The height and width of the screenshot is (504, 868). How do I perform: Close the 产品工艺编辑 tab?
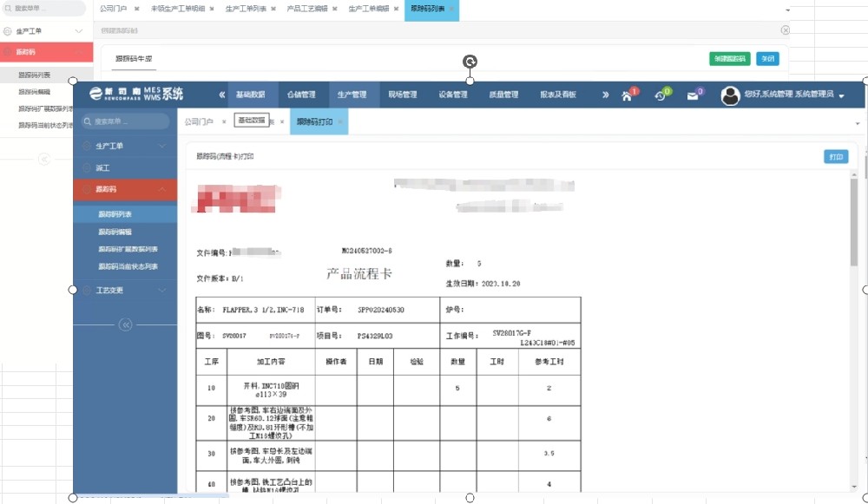(x=334, y=9)
